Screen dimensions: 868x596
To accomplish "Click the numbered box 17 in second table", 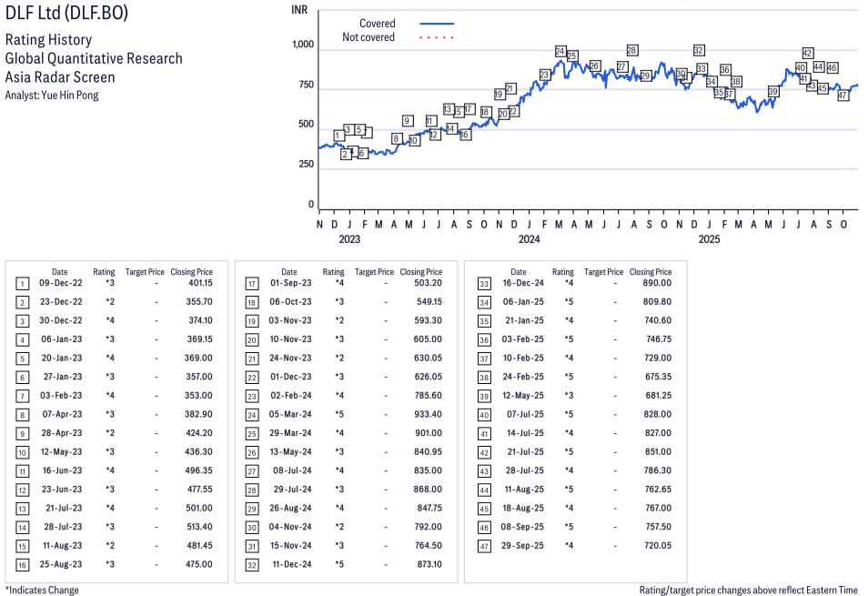I will point(251,284).
